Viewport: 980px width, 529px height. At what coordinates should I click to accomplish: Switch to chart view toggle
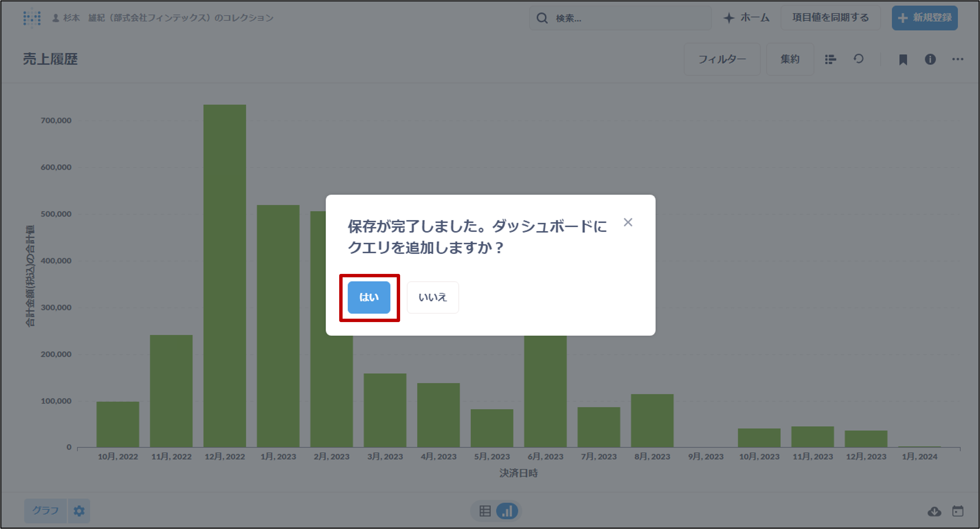(x=507, y=511)
